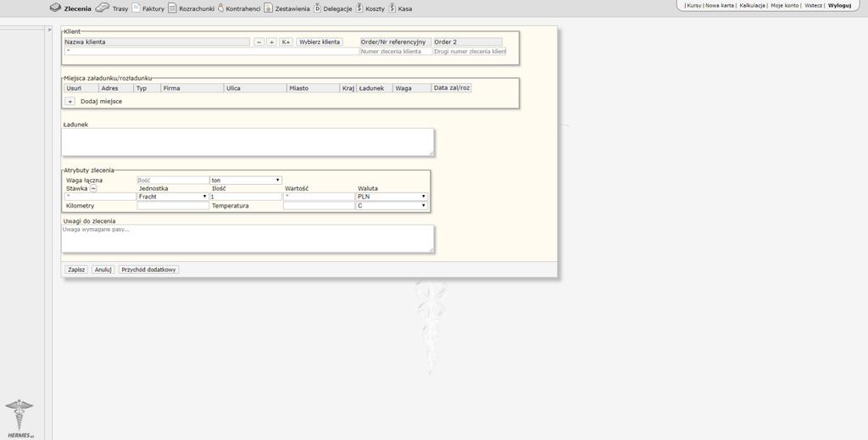868x440 pixels.
Task: Go to the Trasy section
Action: point(120,8)
